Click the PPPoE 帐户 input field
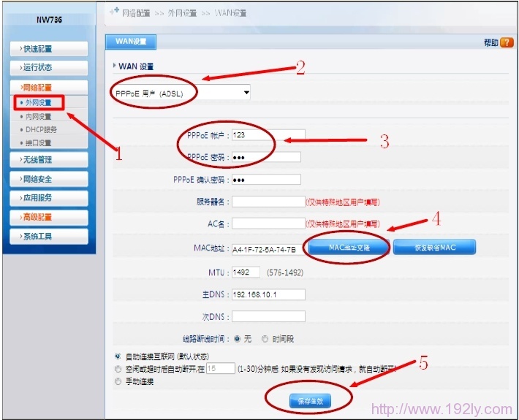The image size is (519, 420). 268,135
